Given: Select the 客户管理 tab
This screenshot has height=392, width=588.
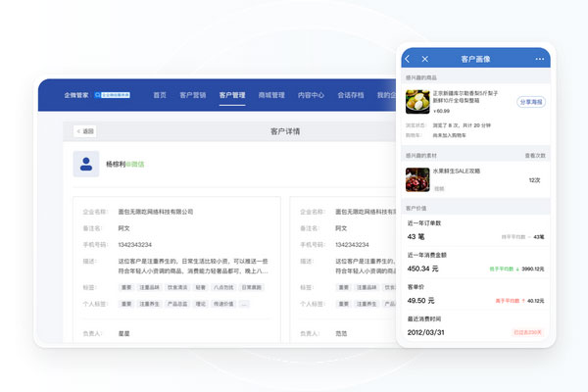Looking at the screenshot, I should [232, 95].
